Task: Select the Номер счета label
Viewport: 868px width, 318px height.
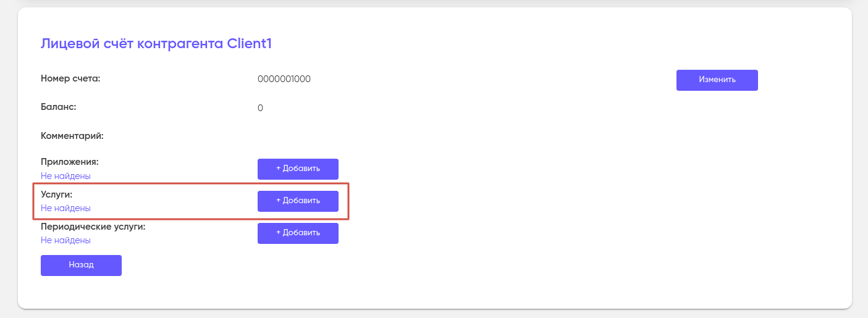Action: [x=70, y=78]
